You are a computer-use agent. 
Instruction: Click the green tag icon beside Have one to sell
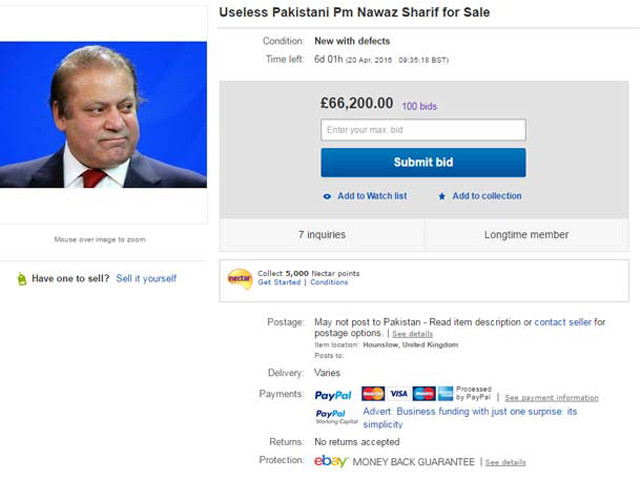tap(22, 279)
